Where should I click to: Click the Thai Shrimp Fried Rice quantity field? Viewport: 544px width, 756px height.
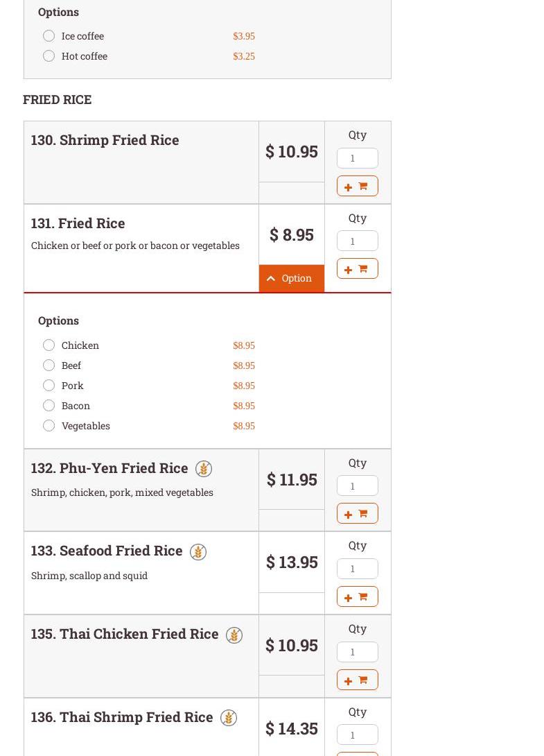[x=357, y=734]
